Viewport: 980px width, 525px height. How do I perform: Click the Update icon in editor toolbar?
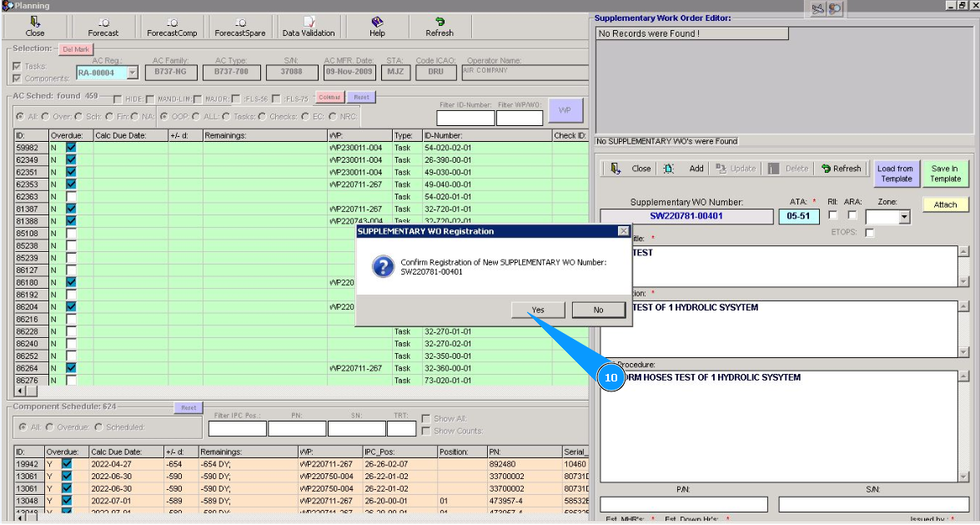(x=721, y=169)
